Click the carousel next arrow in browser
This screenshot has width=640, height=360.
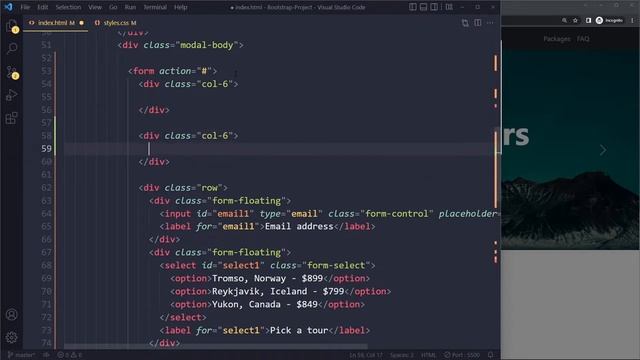pyautogui.click(x=603, y=150)
